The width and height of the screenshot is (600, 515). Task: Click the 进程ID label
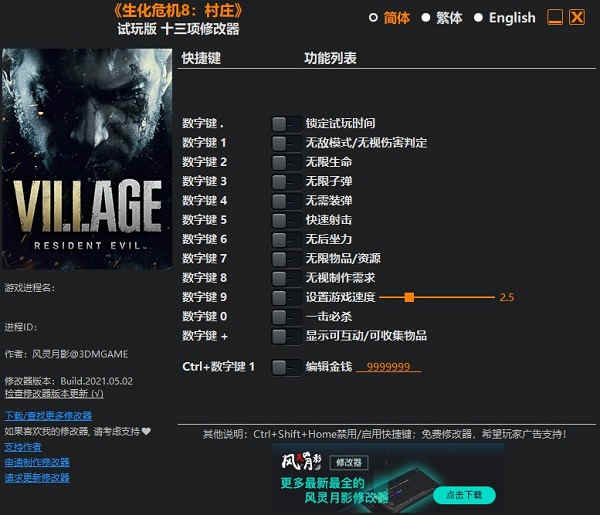pyautogui.click(x=21, y=327)
